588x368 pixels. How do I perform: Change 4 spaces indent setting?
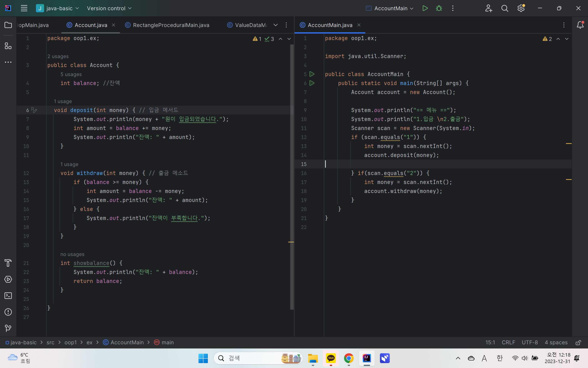coord(556,342)
